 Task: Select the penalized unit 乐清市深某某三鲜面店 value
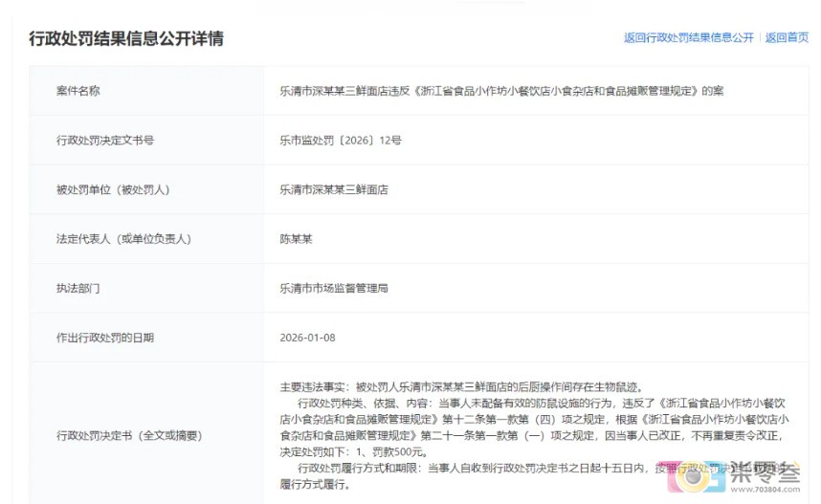tap(334, 189)
